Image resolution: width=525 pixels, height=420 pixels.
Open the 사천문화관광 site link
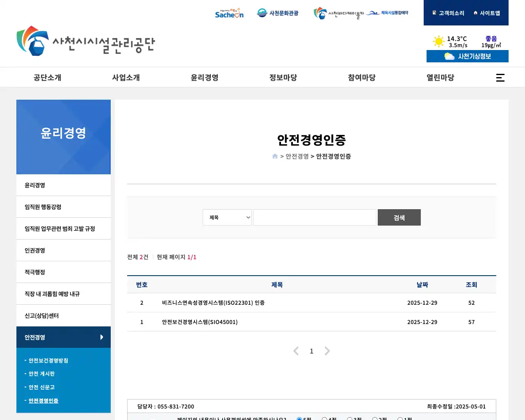[x=278, y=13]
